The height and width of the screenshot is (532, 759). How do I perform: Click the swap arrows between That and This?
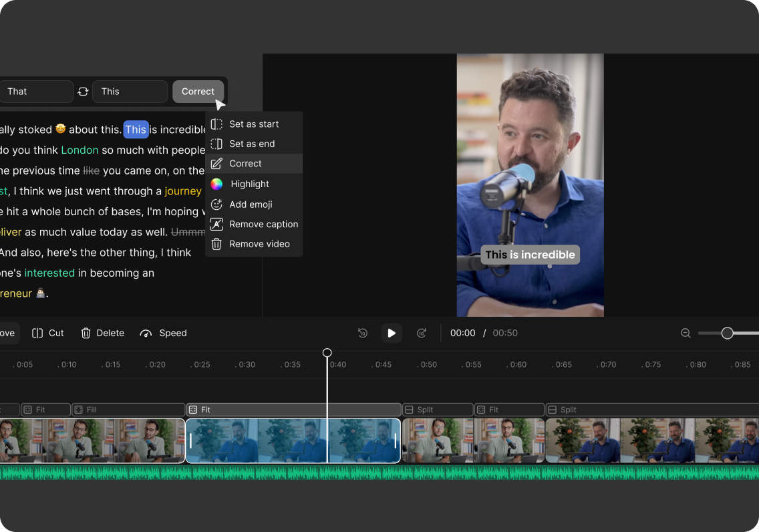[x=82, y=92]
